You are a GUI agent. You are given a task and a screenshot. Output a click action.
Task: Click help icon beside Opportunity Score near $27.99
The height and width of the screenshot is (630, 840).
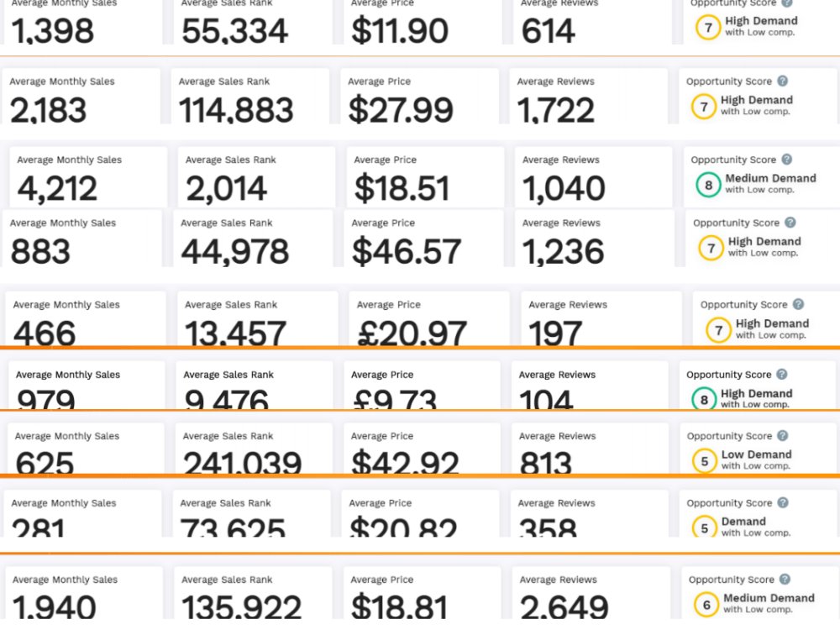click(783, 81)
